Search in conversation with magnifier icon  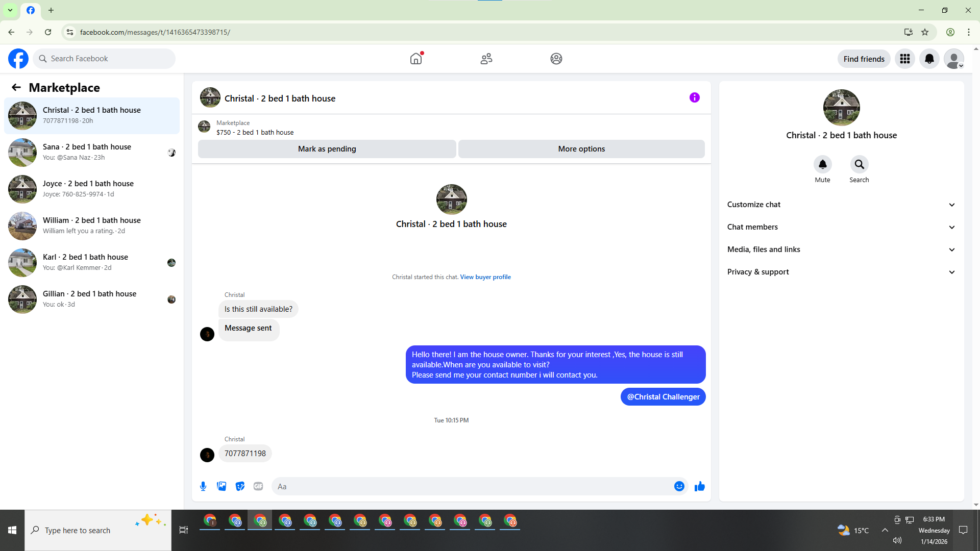[x=859, y=164]
